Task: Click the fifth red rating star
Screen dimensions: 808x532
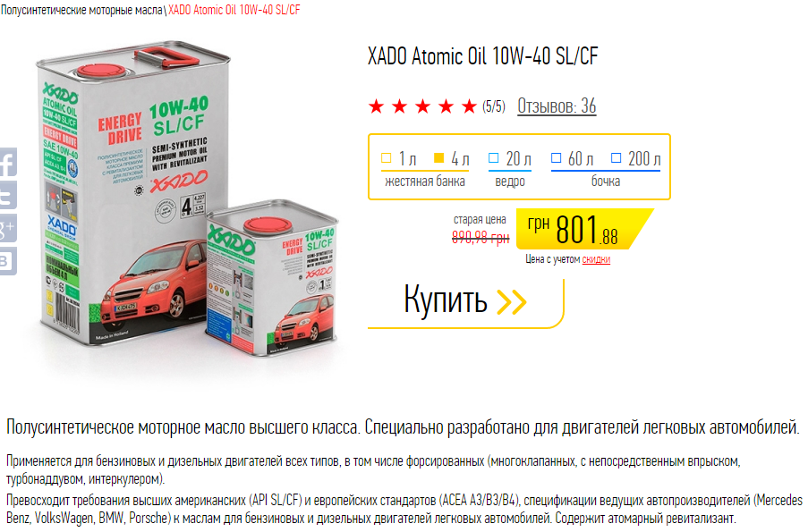Action: [469, 106]
